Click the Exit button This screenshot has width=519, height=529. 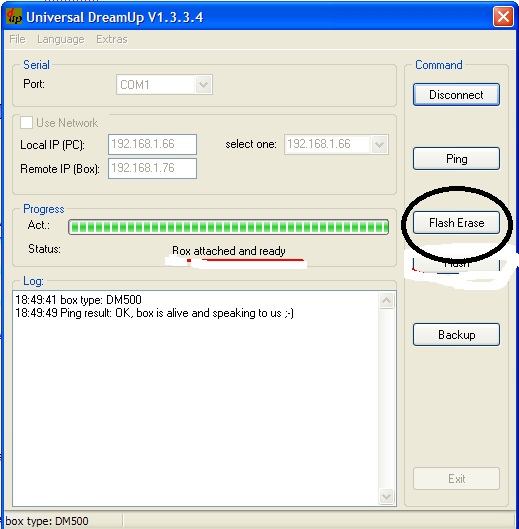456,478
